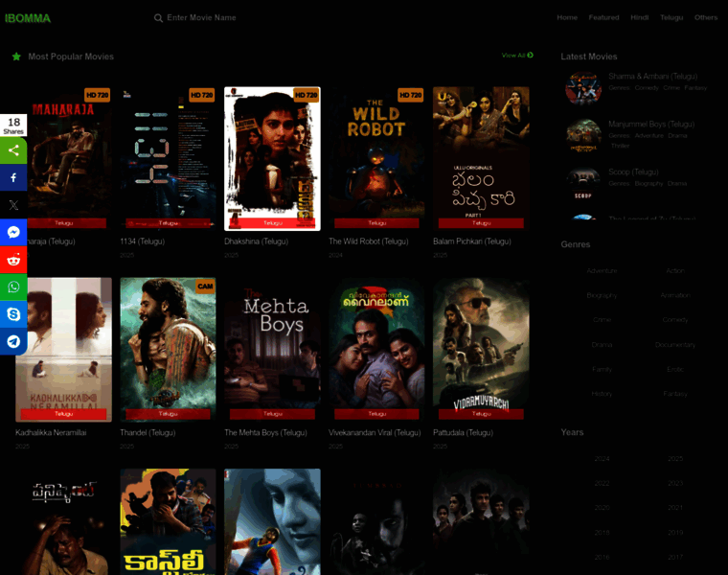Image resolution: width=728 pixels, height=575 pixels.
Task: Select the Action genre
Action: (x=675, y=271)
